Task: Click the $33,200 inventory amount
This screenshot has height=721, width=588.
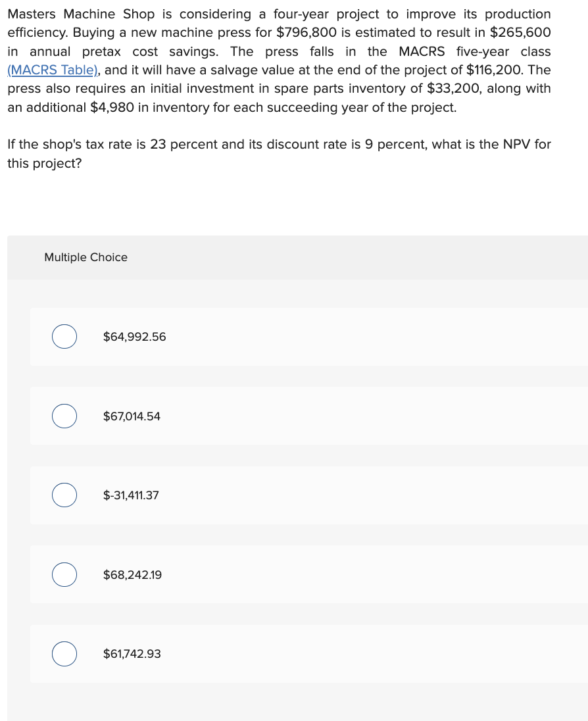Action: (453, 88)
